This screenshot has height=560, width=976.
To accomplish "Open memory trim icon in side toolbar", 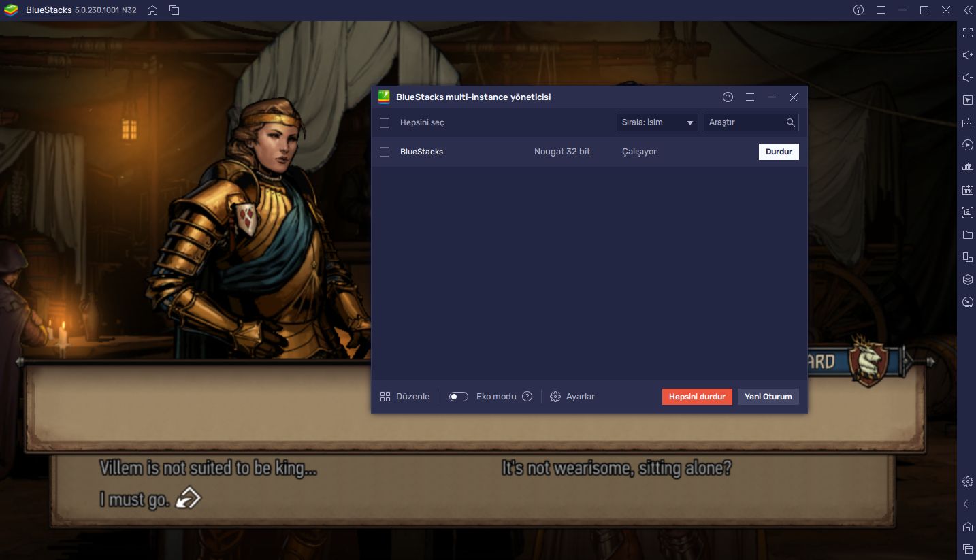I will tap(968, 167).
